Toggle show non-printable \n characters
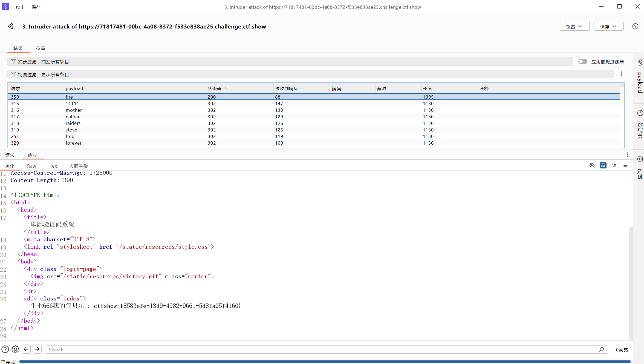This screenshot has width=644, height=364. point(614,165)
